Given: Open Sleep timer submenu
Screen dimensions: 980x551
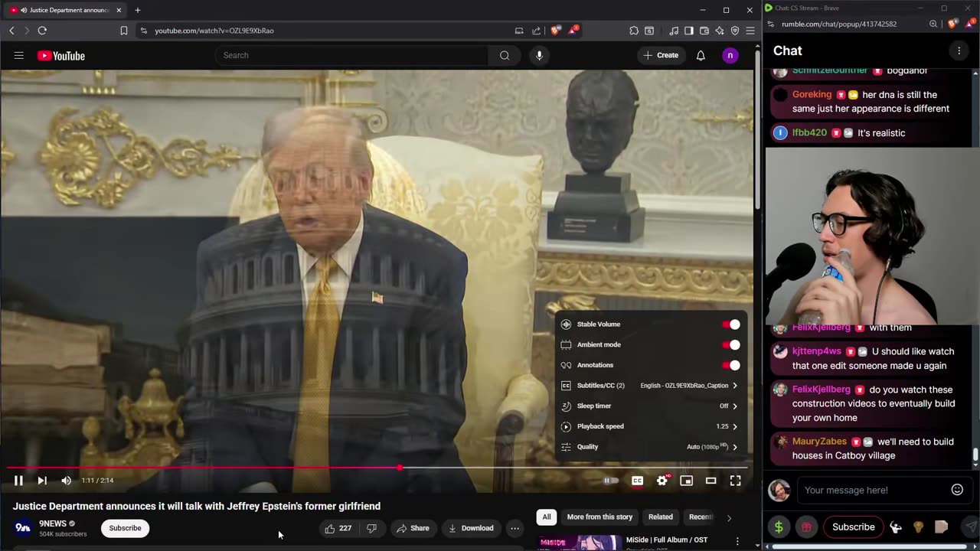Looking at the screenshot, I should pos(650,406).
